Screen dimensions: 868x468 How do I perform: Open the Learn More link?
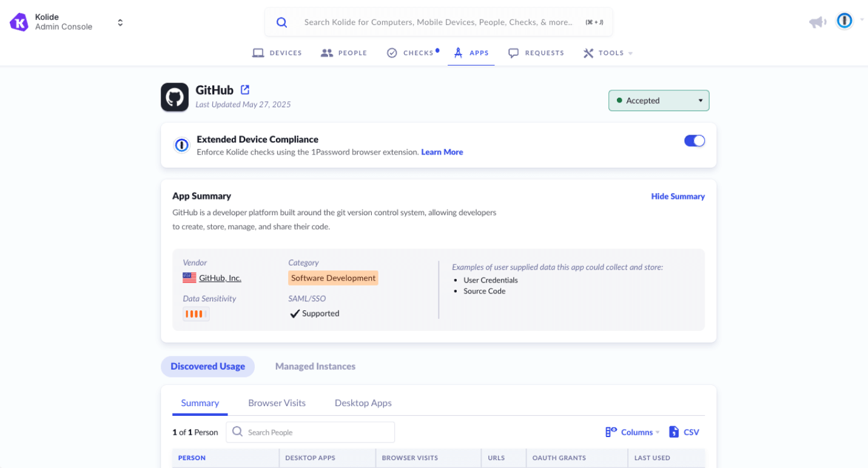coord(442,152)
